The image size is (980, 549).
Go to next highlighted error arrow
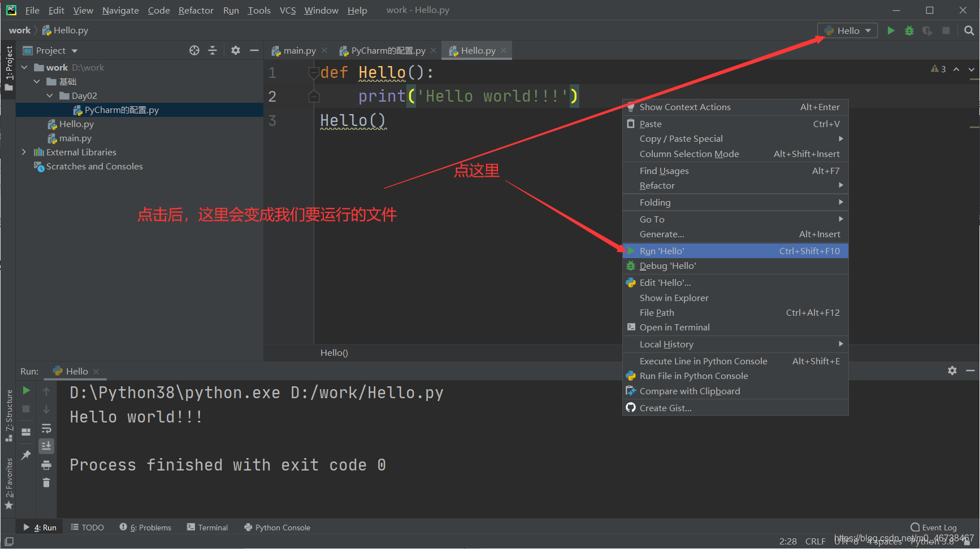click(972, 69)
